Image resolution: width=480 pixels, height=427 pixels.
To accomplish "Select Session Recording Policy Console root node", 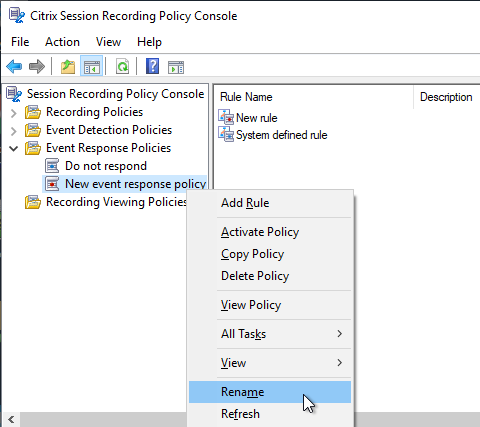I will coord(115,94).
